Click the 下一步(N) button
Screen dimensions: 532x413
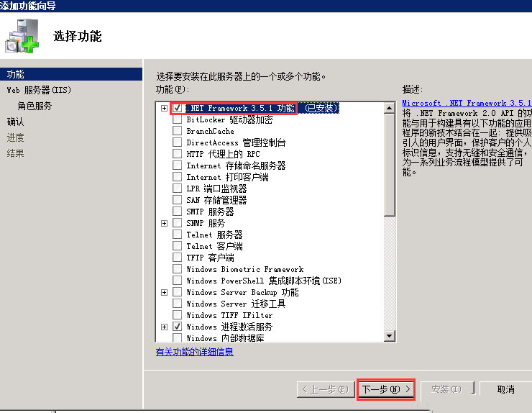point(386,389)
